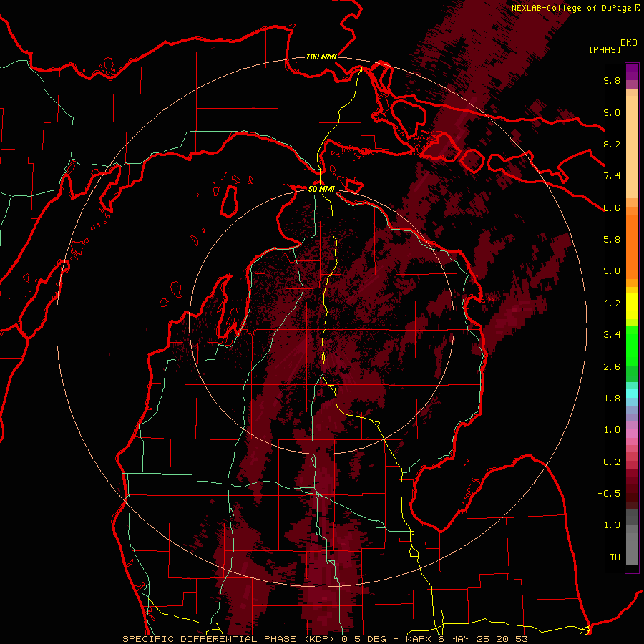Pick the cyan segment of the color bar
This screenshot has width=644, height=644.
pyautogui.click(x=632, y=394)
